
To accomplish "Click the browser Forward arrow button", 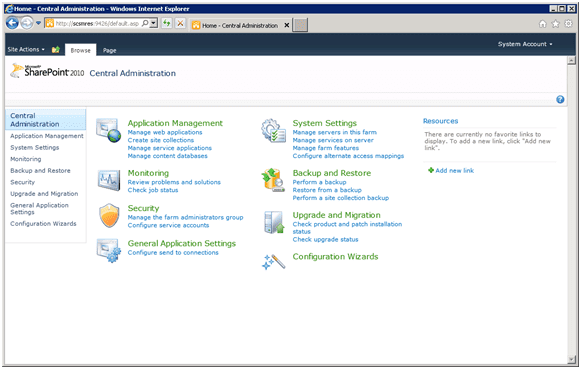I will pos(27,23).
